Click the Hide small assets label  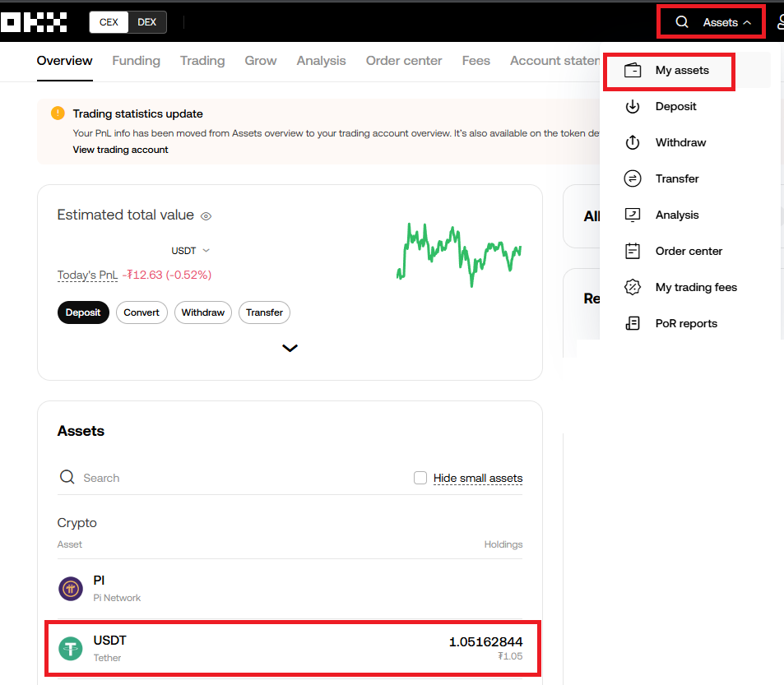point(478,478)
